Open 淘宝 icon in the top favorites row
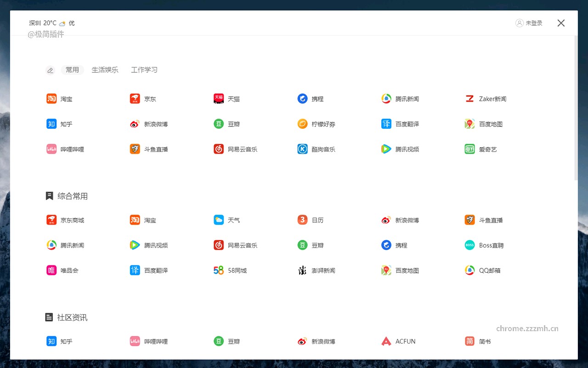588x368 pixels. [x=51, y=98]
